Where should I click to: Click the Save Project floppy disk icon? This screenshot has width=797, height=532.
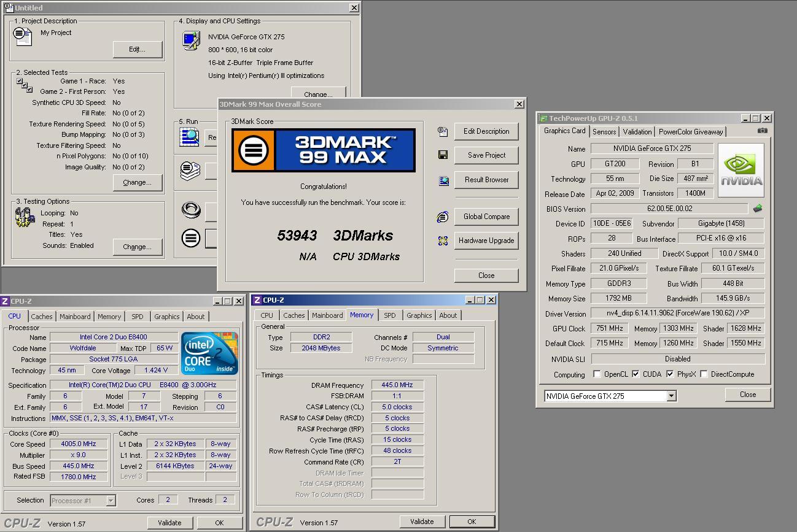pyautogui.click(x=443, y=155)
